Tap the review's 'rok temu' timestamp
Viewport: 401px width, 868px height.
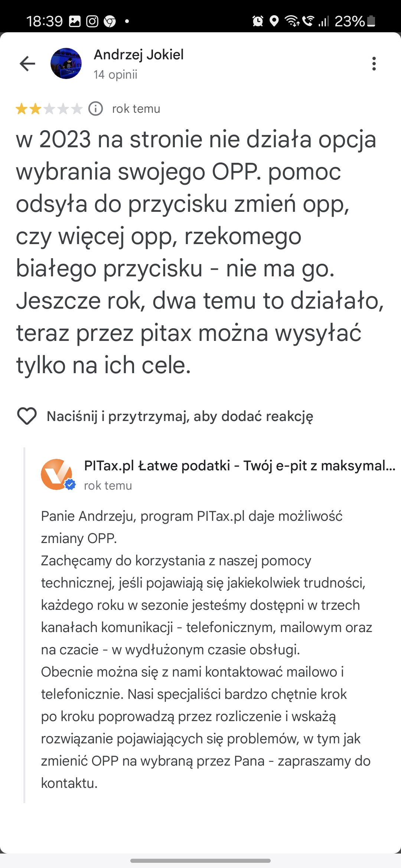(x=136, y=109)
